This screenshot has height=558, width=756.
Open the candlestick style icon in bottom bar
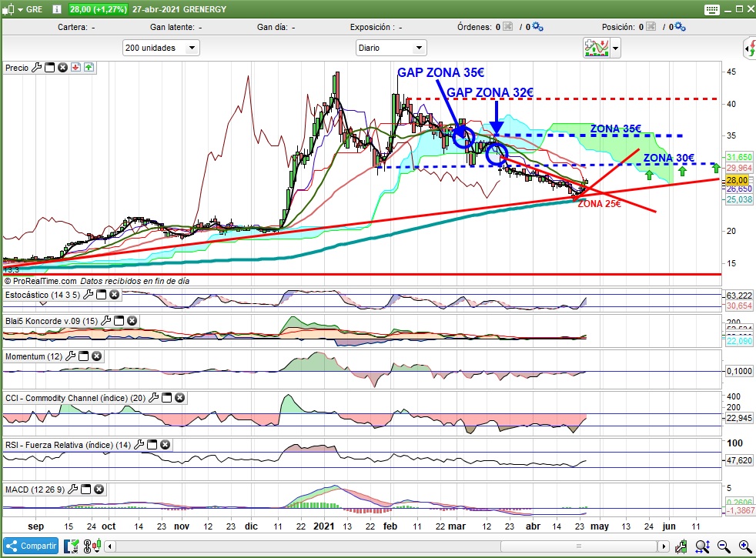coord(92,546)
